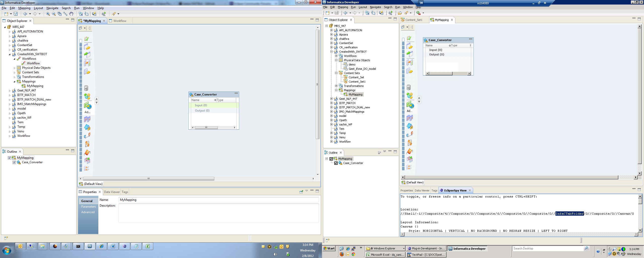Open Layout menu in left window
Screen dimensions: 644x258
point(38,8)
